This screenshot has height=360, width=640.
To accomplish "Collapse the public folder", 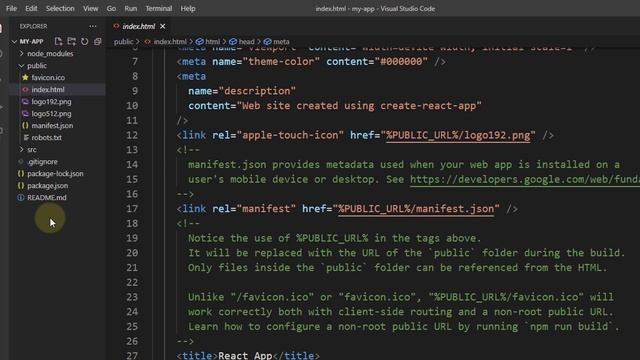I will click(x=37, y=65).
